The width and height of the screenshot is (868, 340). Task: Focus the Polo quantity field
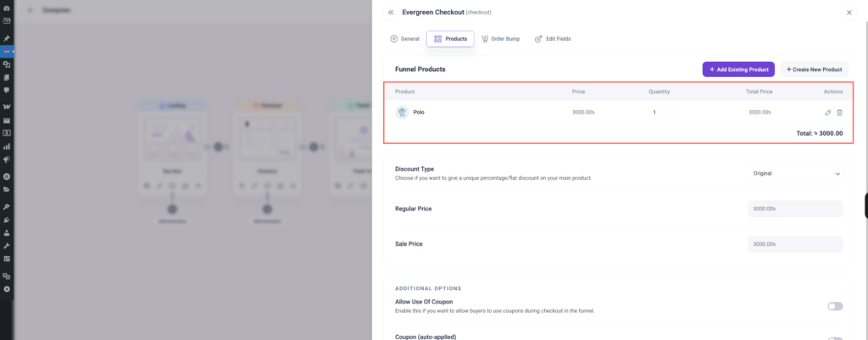[x=661, y=113]
